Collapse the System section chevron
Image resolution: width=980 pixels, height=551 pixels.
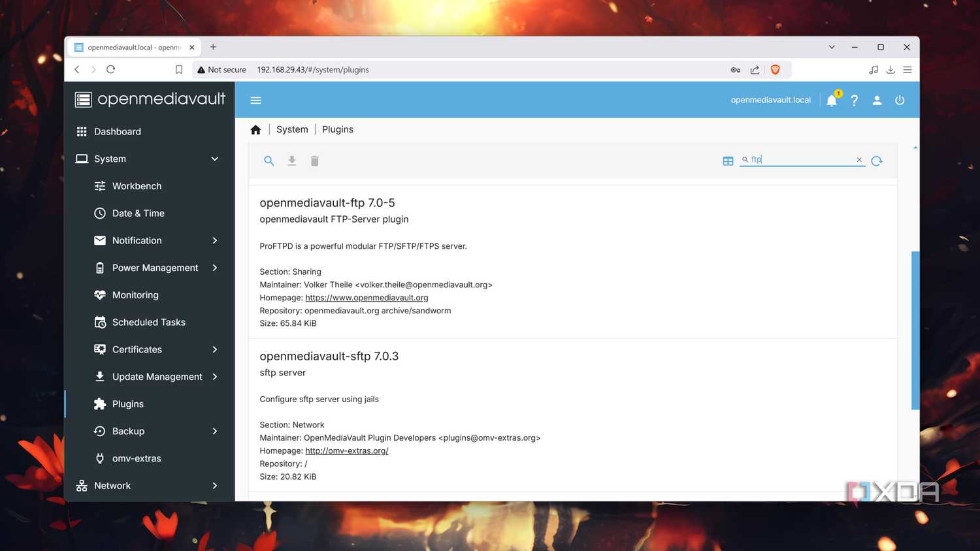214,159
